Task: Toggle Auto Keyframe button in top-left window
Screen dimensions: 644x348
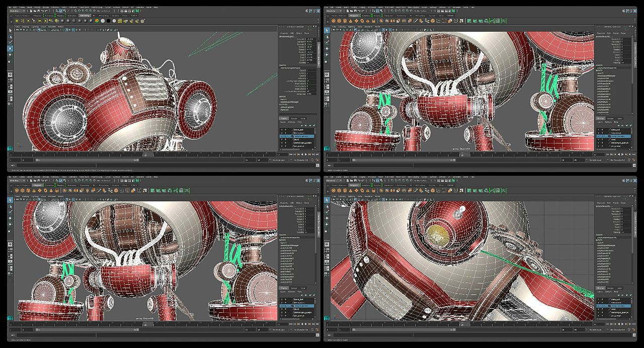Action: pos(312,160)
